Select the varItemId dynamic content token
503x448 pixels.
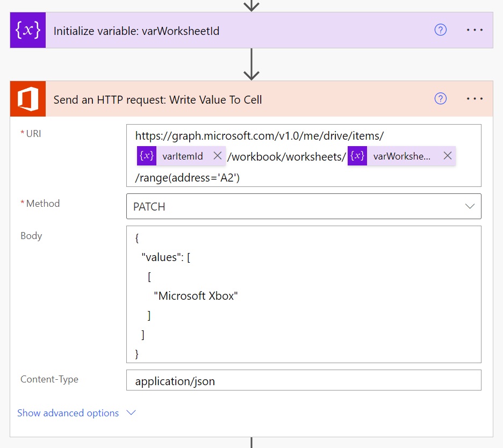tap(182, 156)
